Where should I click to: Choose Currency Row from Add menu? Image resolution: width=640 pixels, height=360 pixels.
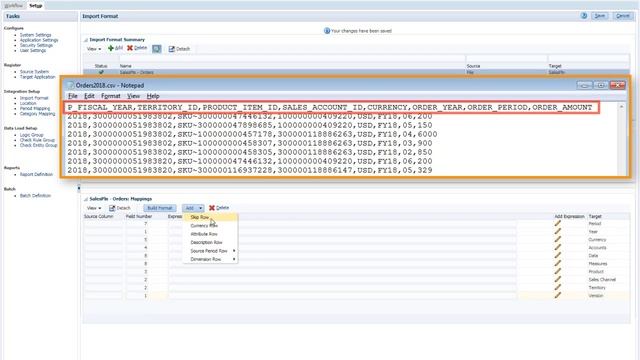coord(204,226)
